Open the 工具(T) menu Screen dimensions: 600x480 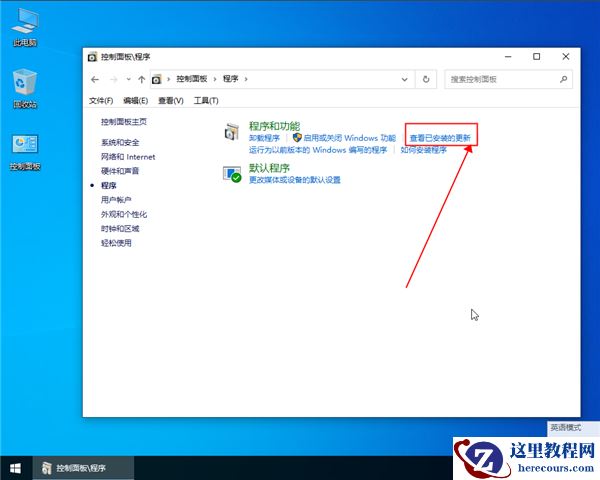(x=206, y=101)
